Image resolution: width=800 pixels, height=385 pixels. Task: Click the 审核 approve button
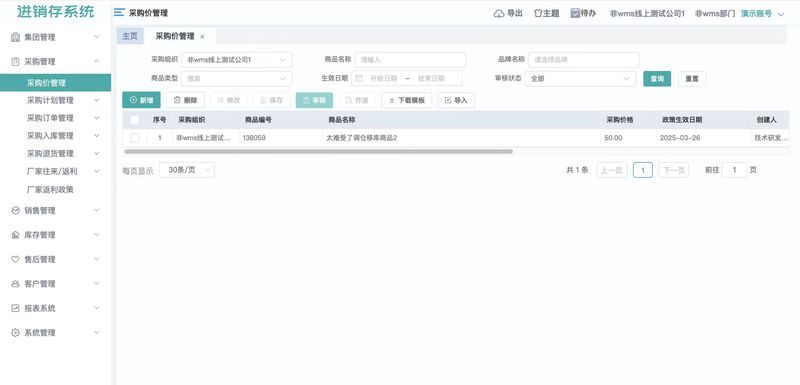click(314, 100)
